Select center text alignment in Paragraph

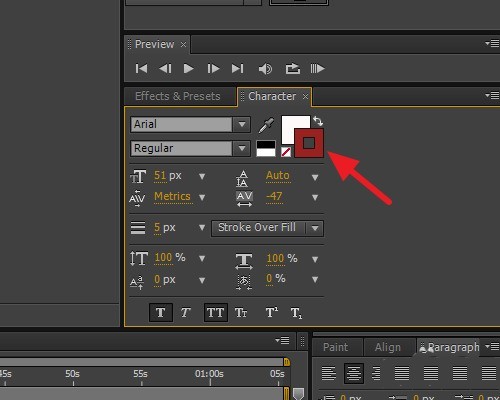pyautogui.click(x=353, y=373)
